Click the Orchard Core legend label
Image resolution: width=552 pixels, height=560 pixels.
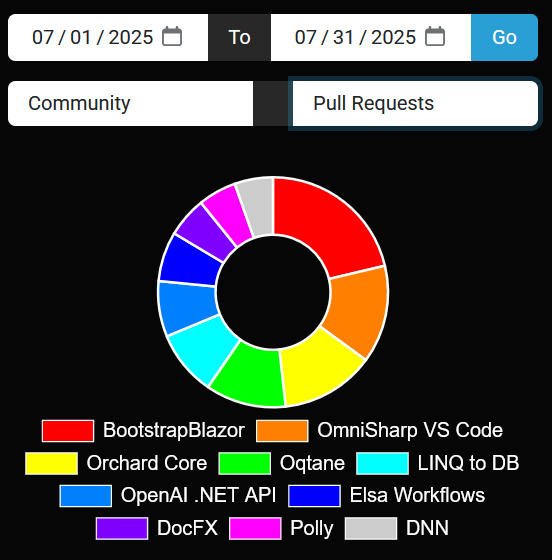tap(147, 463)
